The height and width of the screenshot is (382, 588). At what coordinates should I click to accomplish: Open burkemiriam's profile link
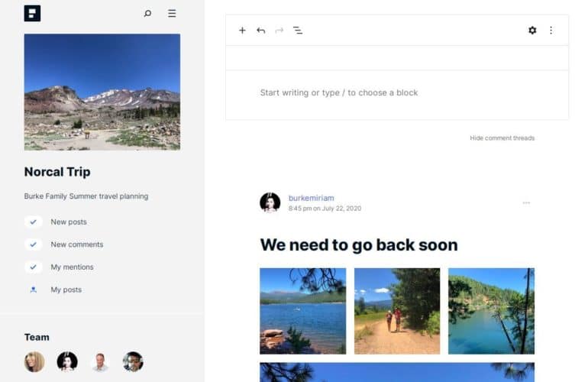coord(312,198)
